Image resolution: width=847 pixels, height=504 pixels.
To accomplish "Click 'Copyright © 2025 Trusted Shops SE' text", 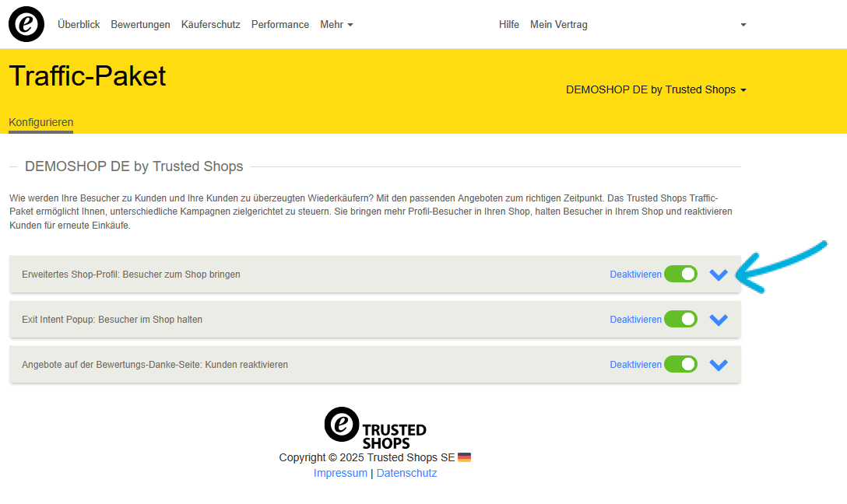I will click(x=367, y=457).
